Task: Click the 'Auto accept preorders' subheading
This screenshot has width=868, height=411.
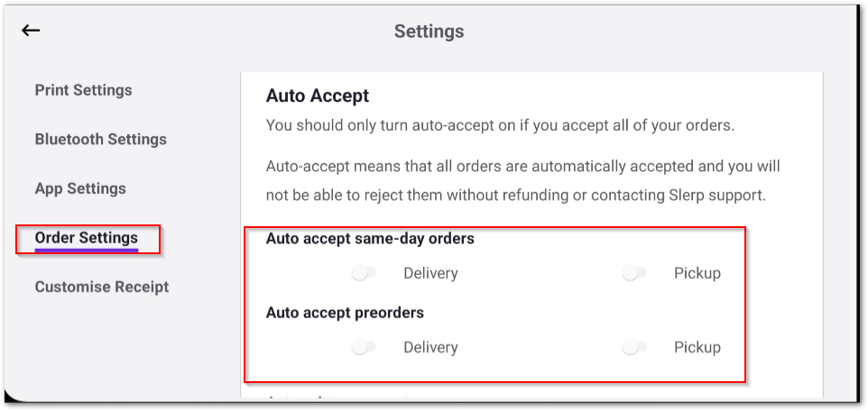Action: [345, 313]
